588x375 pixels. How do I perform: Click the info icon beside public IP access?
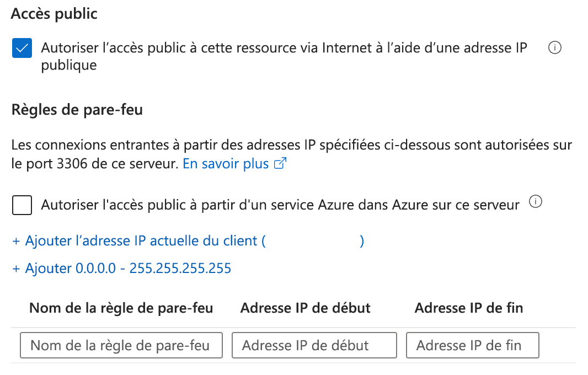click(x=554, y=48)
